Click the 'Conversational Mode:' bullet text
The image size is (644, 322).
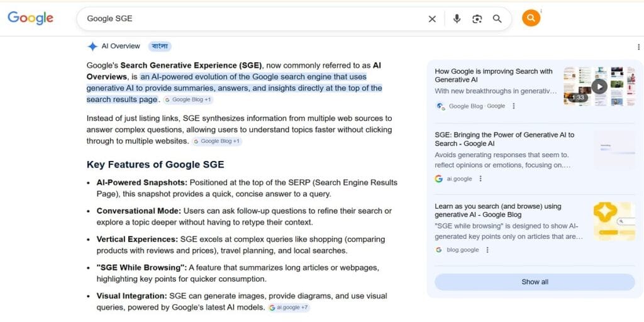point(139,211)
